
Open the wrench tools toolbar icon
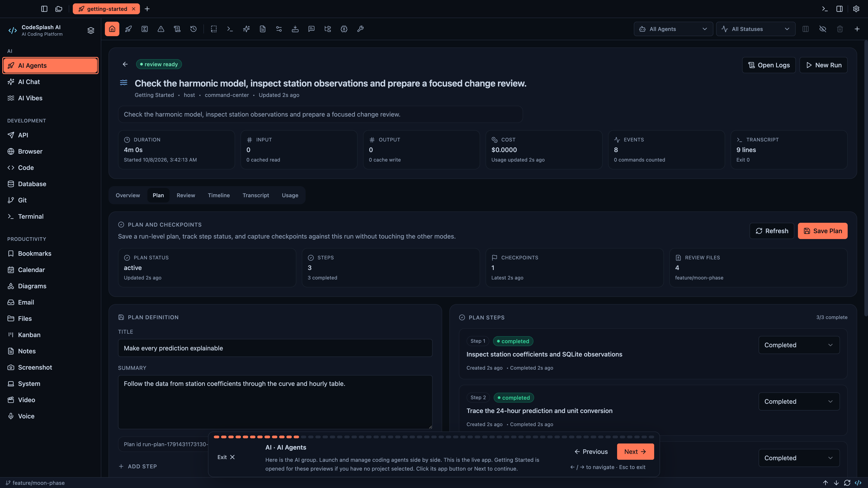point(360,29)
